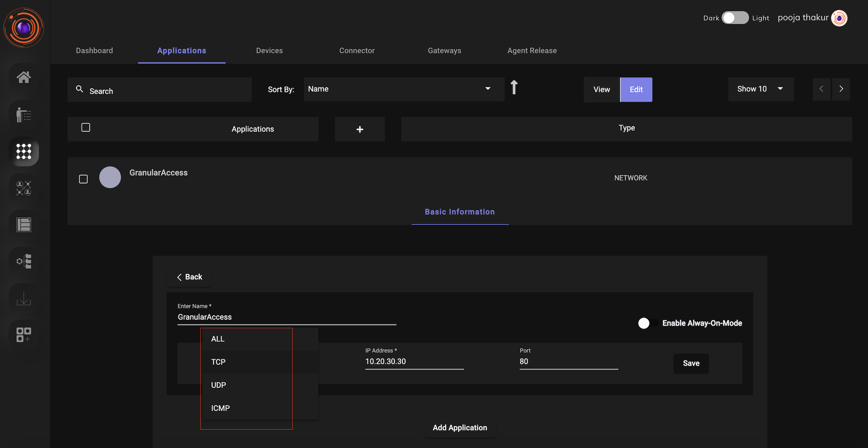Click the Edit button
Viewport: 868px width, 448px height.
pos(636,90)
